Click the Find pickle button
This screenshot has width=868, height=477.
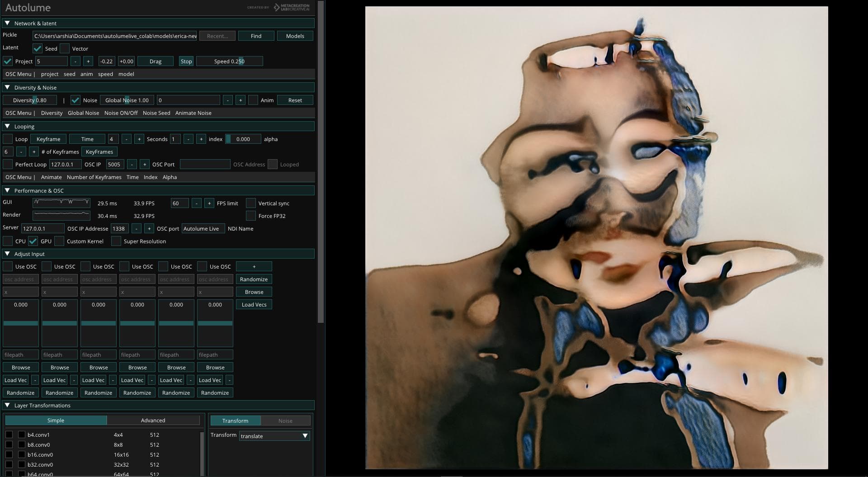256,36
